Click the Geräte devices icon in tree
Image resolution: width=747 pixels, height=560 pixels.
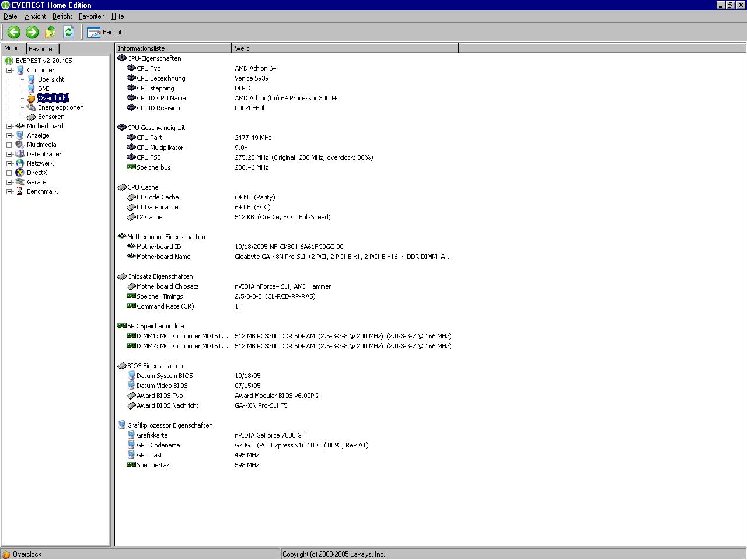[20, 182]
